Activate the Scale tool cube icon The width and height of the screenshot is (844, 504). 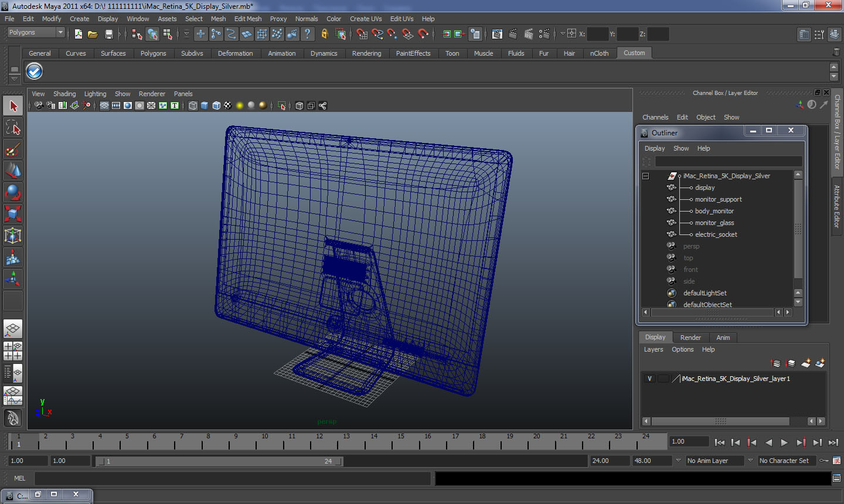(x=13, y=214)
